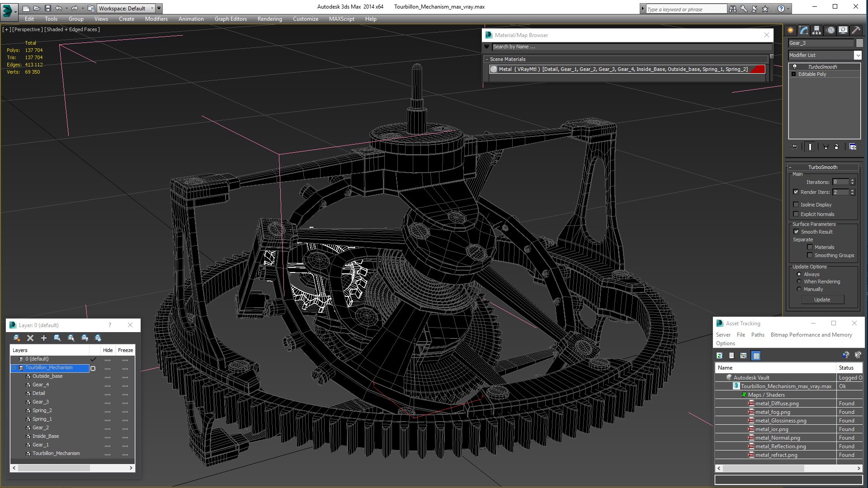Screen dimensions: 868x488
Task: Check Separate by Materials checkbox
Action: pos(810,247)
